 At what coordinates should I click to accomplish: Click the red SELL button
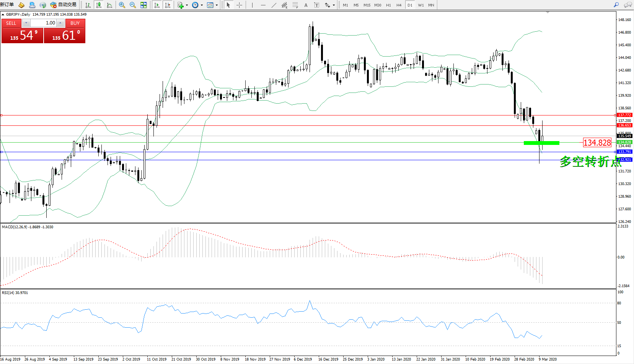[11, 23]
